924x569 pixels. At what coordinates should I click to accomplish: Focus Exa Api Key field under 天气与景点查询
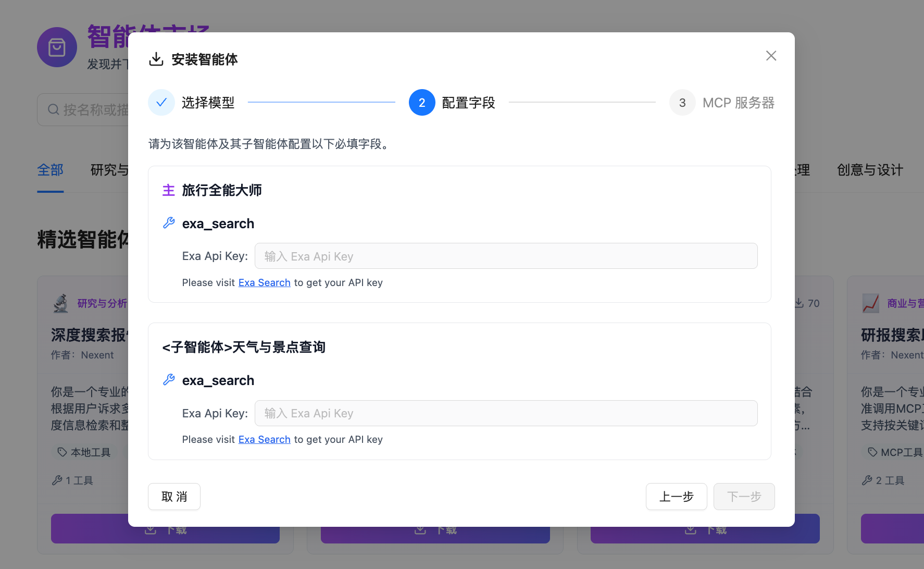tap(506, 413)
